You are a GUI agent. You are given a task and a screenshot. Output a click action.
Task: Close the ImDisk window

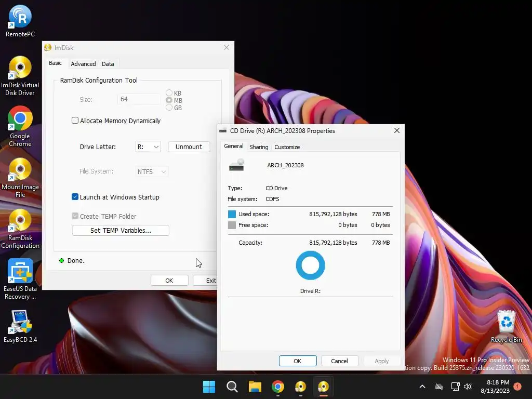pos(227,47)
